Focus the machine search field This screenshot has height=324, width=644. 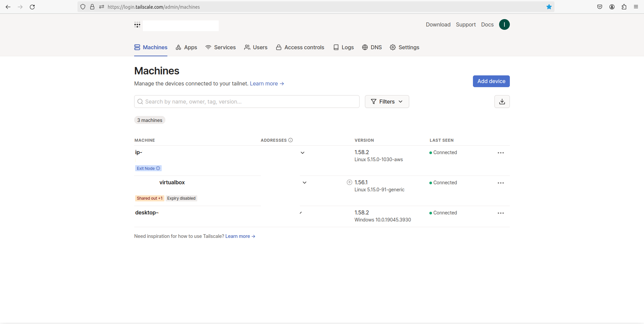(247, 102)
